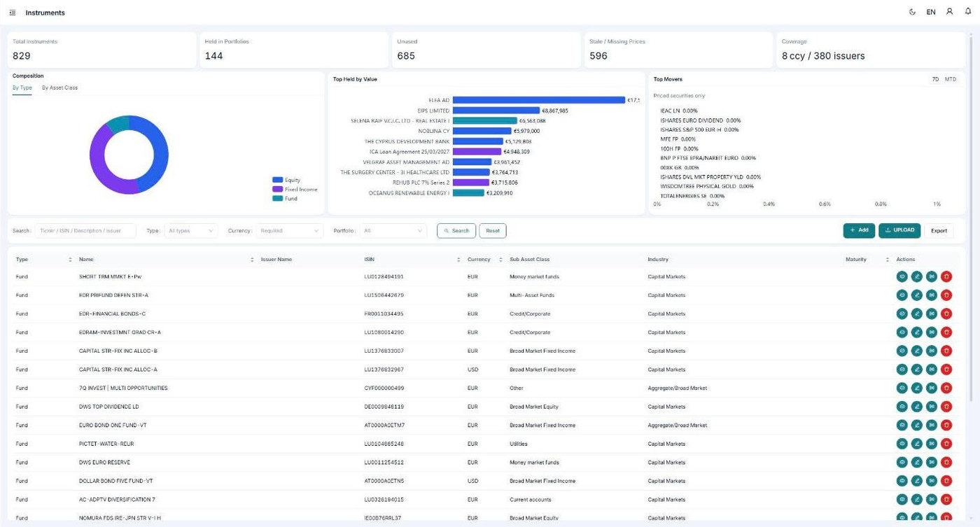The image size is (980, 527).
Task: Reset the search filters
Action: click(493, 230)
